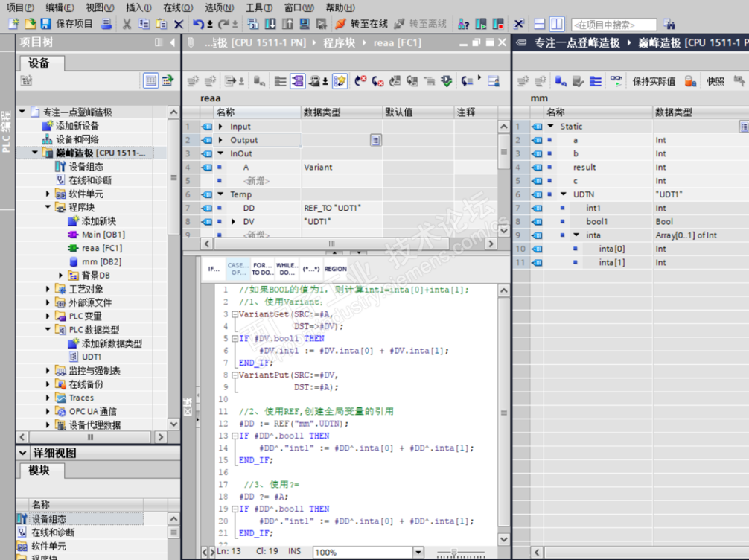Click the 保存项目 (save project) button
This screenshot has height=560, width=749.
pos(67,24)
